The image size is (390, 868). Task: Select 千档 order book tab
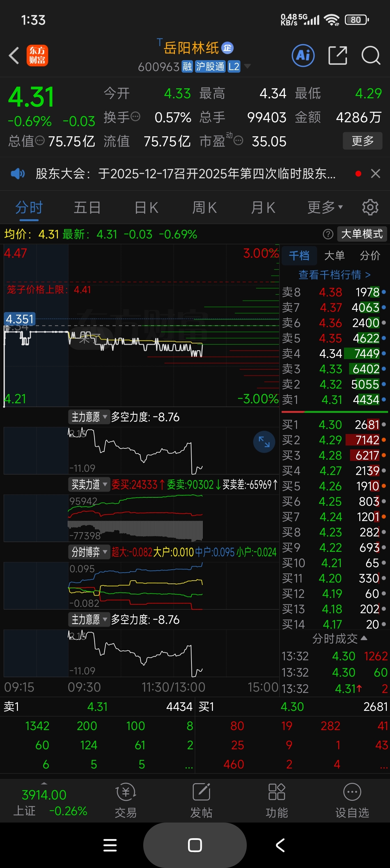point(299,255)
